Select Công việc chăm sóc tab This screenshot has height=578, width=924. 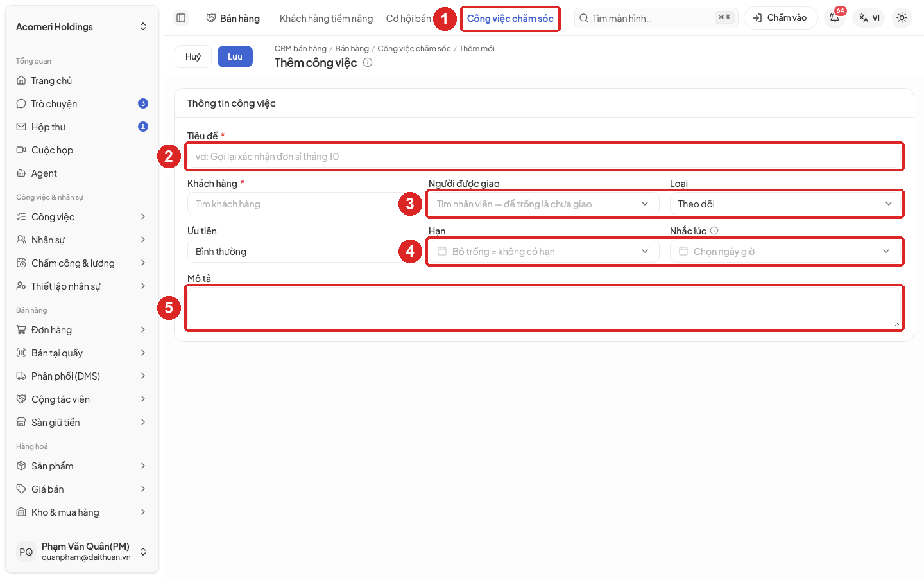510,19
